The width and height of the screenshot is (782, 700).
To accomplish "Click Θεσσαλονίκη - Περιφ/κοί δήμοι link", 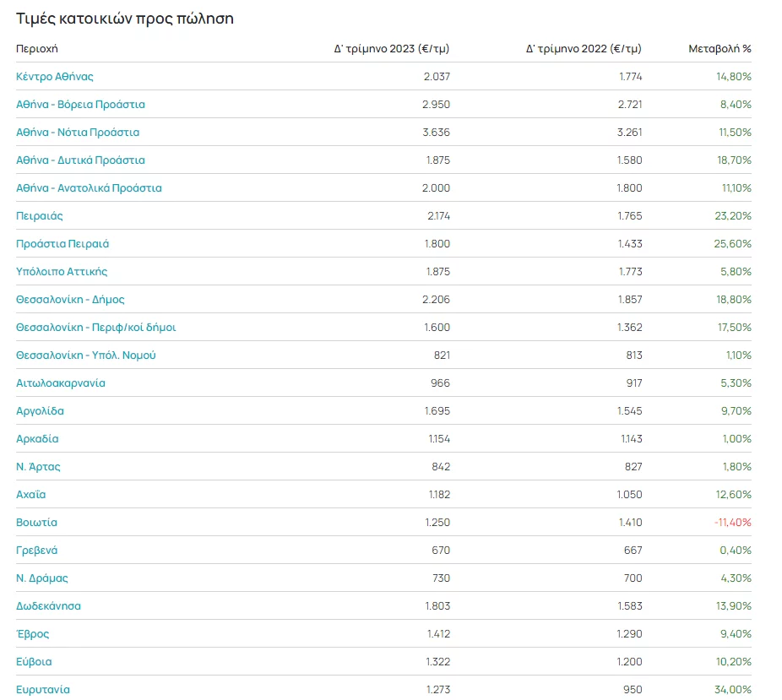I will [x=95, y=328].
